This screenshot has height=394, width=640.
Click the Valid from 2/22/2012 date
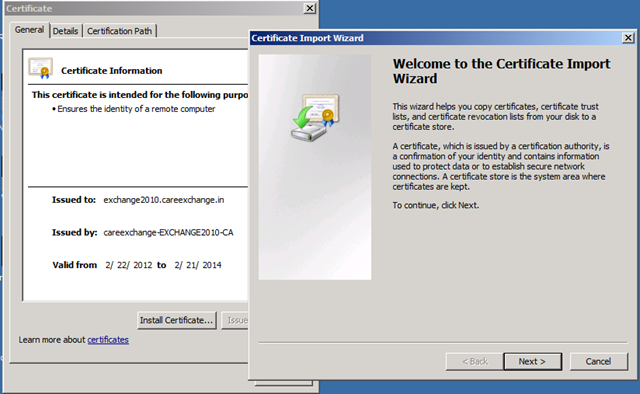click(x=129, y=265)
